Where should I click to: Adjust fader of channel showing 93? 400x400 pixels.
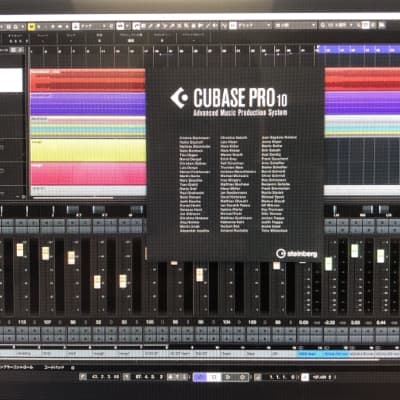[x=123, y=281]
